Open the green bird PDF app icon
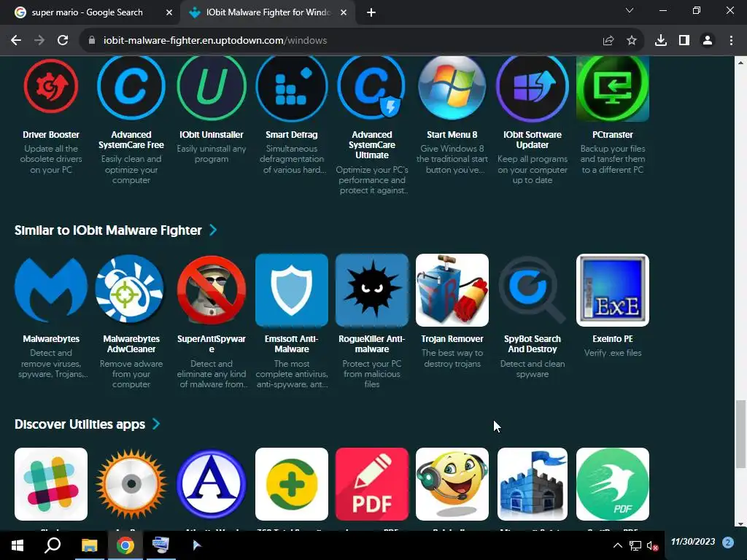 [x=613, y=484]
